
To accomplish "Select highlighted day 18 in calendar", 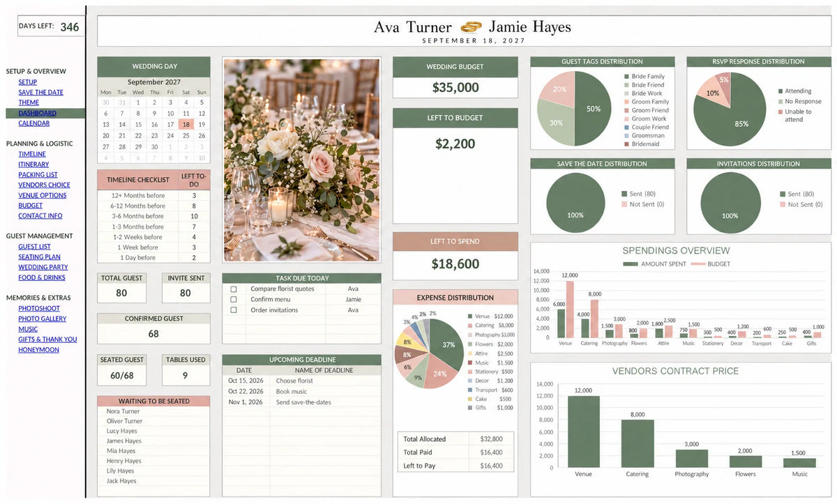I will 186,125.
